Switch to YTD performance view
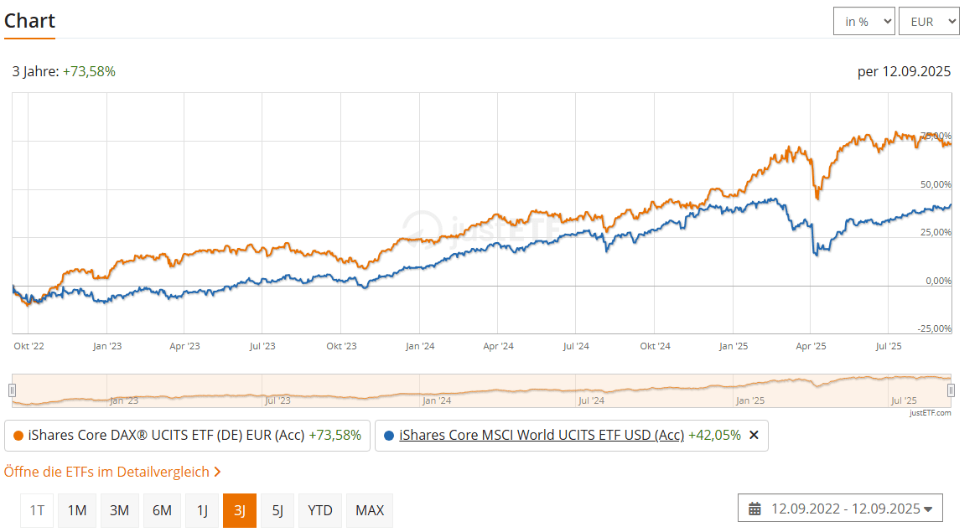The width and height of the screenshot is (980, 532). 320,510
